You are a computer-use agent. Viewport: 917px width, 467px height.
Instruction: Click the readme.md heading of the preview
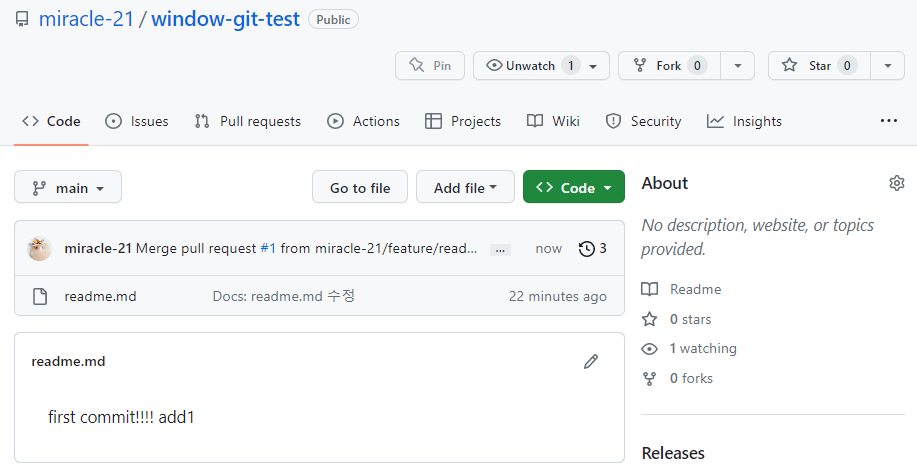pos(68,361)
